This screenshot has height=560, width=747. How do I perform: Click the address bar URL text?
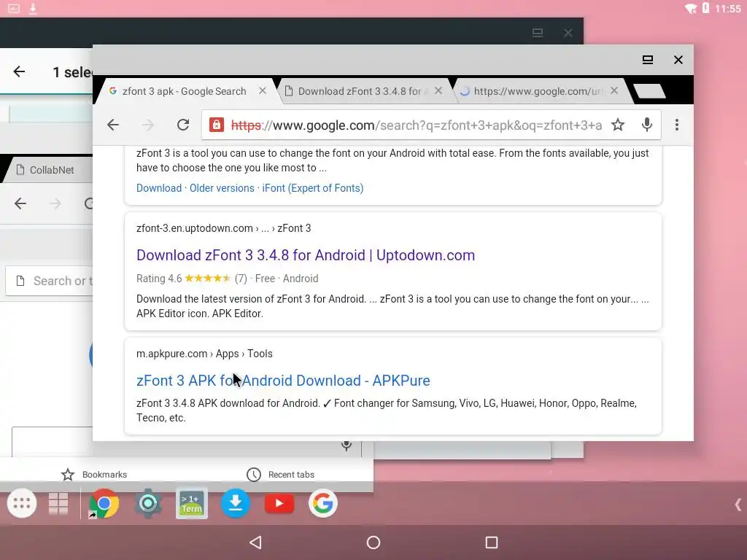click(416, 125)
